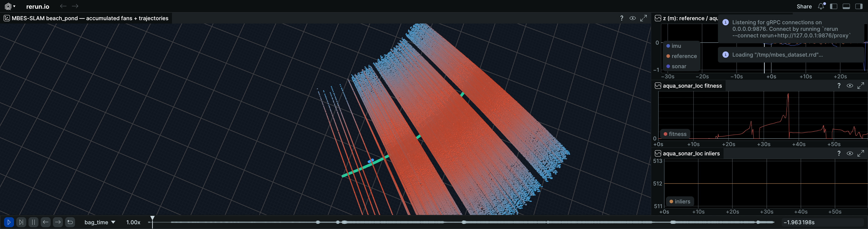Viewport: 868px width, 229px height.
Task: Click the Share button
Action: click(804, 6)
